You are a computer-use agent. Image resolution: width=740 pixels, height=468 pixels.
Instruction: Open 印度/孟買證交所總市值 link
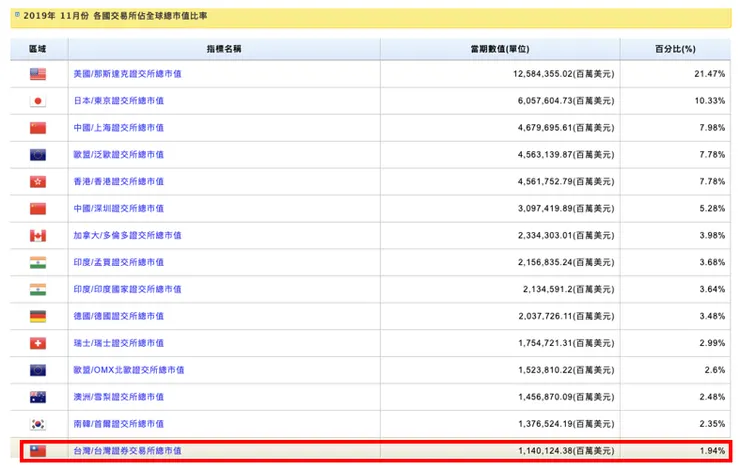pos(118,262)
